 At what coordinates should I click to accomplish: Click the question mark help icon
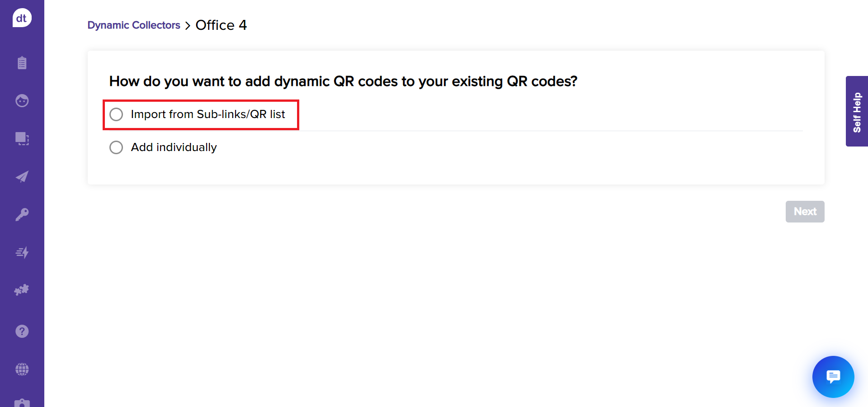(22, 331)
